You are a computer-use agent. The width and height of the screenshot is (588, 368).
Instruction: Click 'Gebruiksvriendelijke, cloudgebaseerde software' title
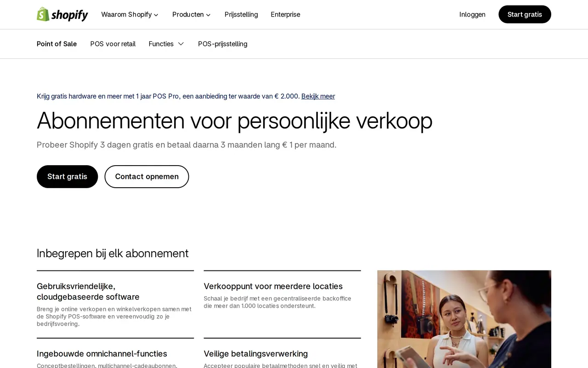[x=88, y=292]
